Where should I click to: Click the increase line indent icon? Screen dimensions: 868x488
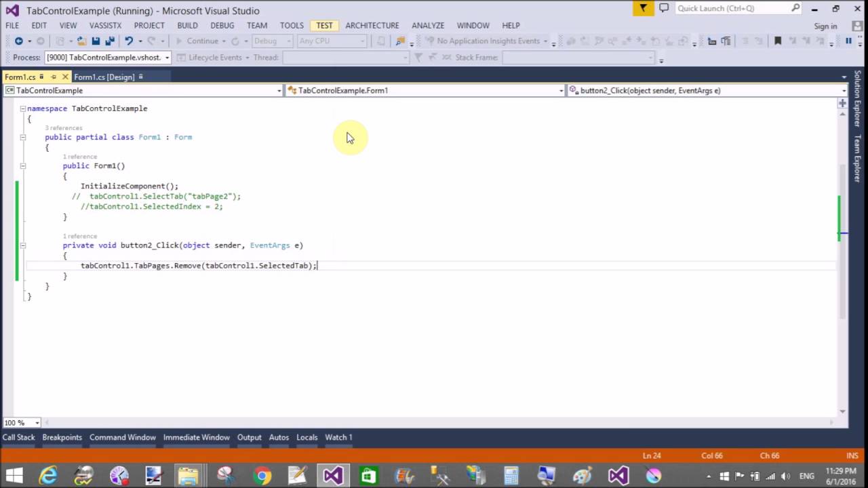tap(759, 41)
